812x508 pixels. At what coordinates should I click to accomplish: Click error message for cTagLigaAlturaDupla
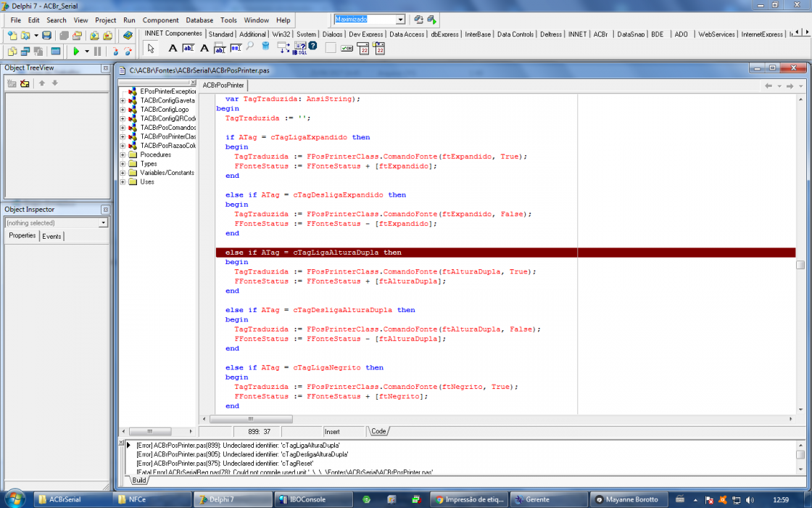point(239,446)
